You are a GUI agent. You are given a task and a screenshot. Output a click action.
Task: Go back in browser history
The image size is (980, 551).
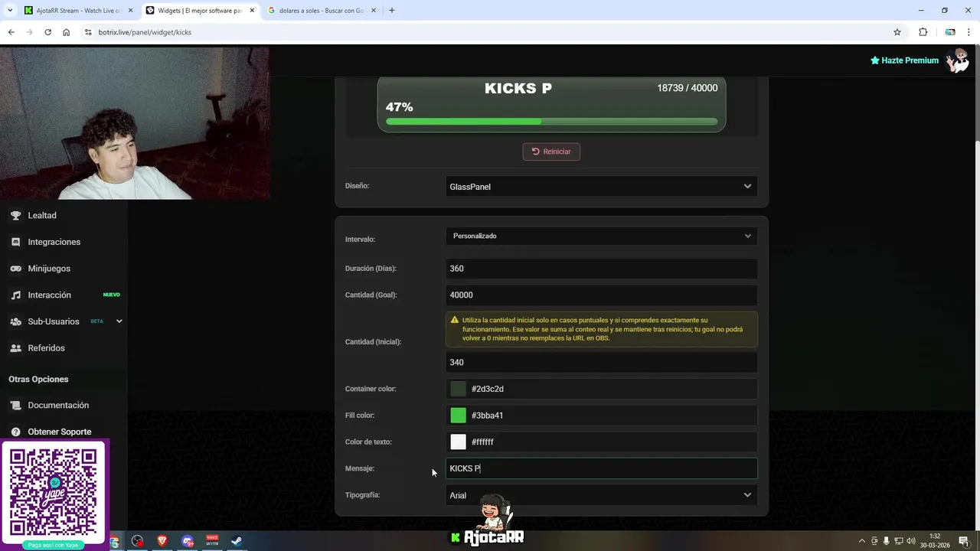click(x=11, y=32)
